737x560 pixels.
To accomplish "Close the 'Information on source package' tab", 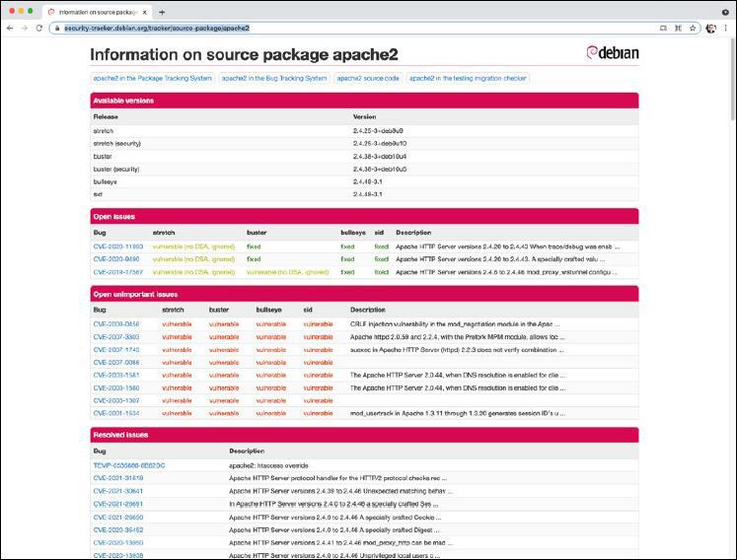I will [145, 12].
